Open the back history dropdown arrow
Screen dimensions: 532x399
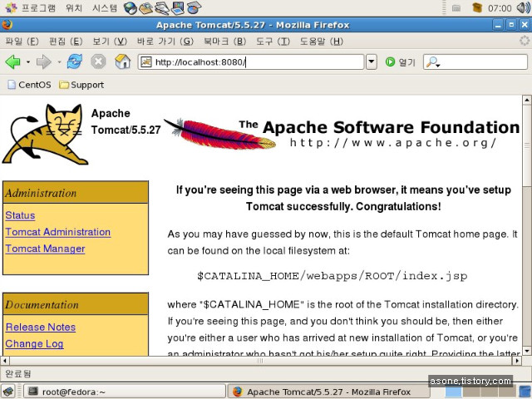click(28, 62)
